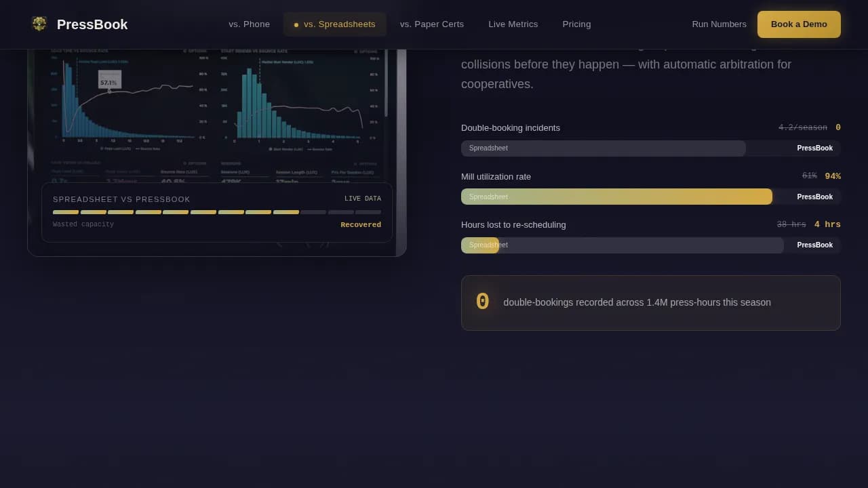This screenshot has height=488, width=868.
Task: Click the struck-through 61% value
Action: (x=810, y=176)
